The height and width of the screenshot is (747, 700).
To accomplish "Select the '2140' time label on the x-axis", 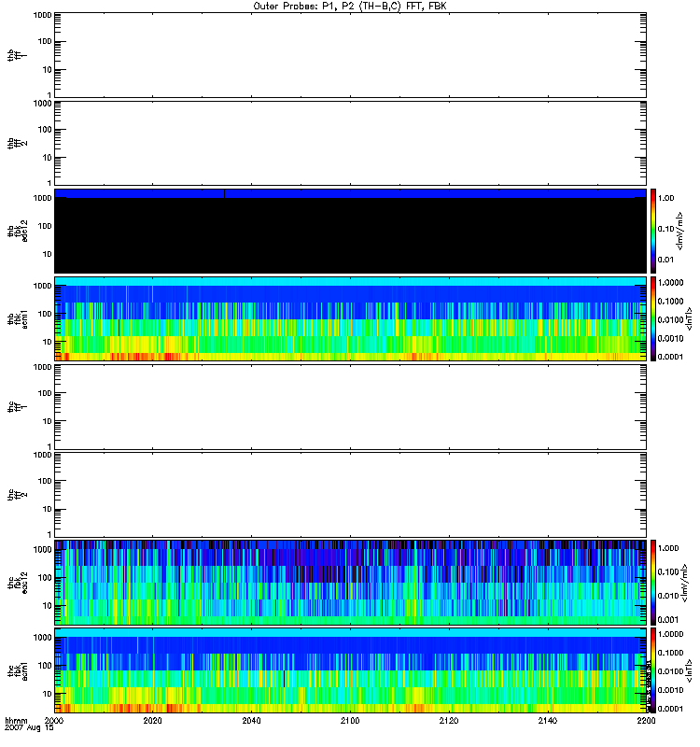I will pos(548,720).
